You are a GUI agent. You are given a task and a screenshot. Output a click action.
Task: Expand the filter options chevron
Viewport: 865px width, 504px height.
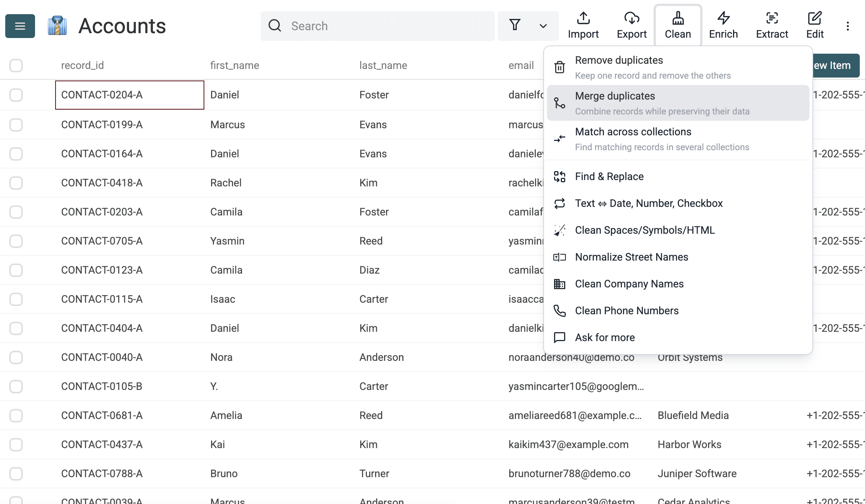[x=543, y=26]
